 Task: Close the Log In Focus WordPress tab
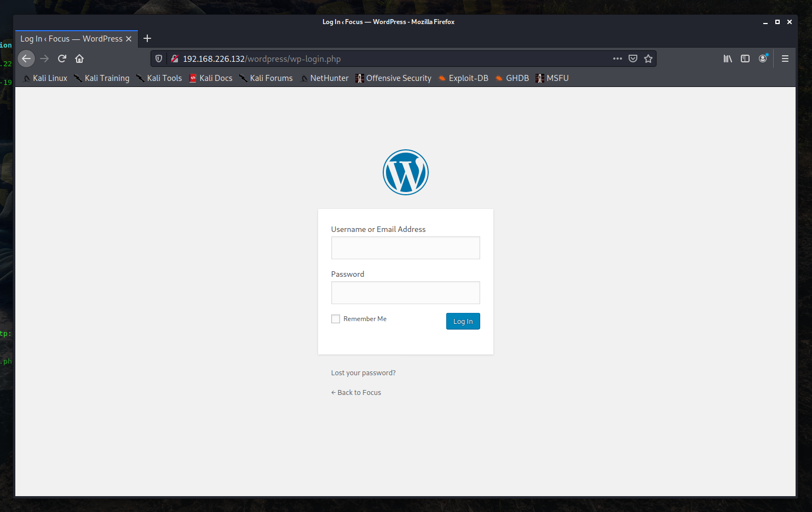129,39
